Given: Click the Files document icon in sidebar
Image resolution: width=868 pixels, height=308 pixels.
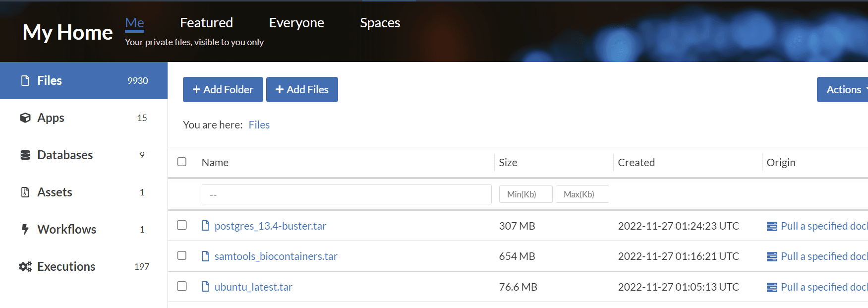Looking at the screenshot, I should 25,81.
